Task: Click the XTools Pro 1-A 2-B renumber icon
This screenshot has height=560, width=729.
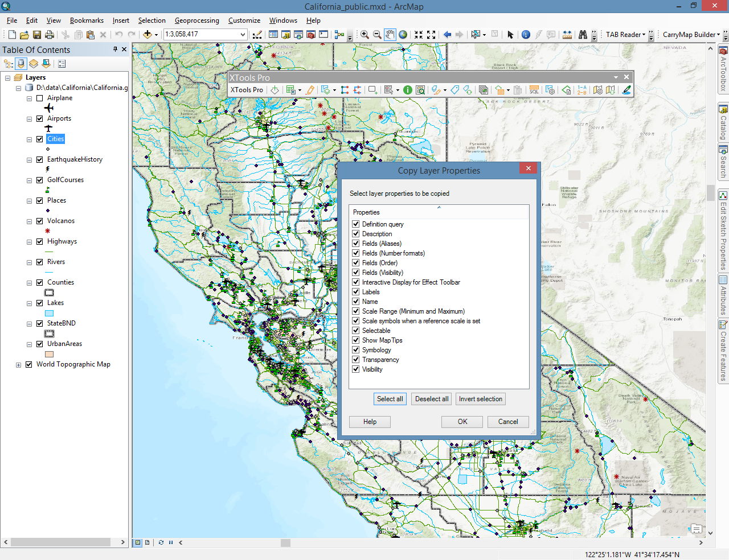Action: click(x=581, y=90)
